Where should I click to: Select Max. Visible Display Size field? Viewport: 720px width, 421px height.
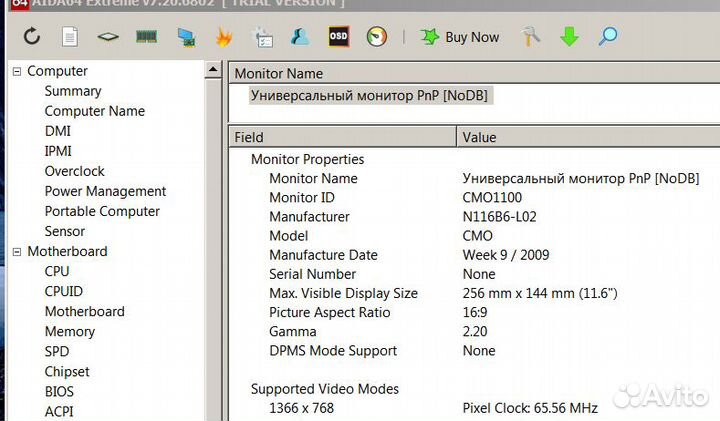[343, 293]
